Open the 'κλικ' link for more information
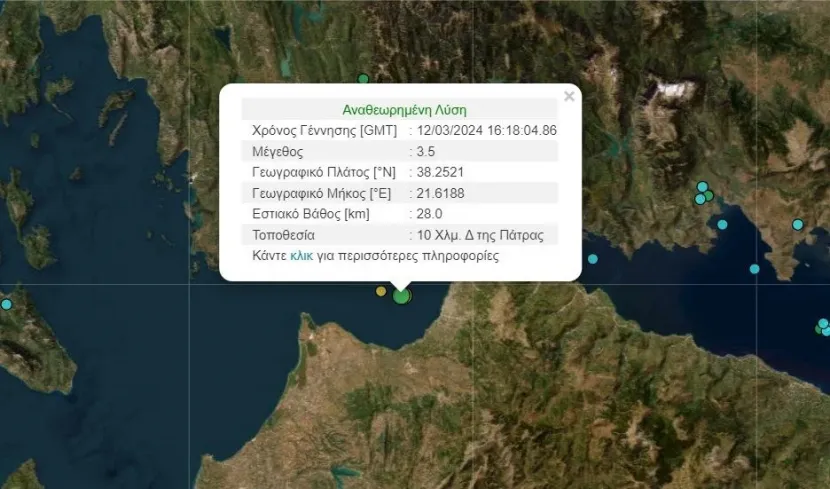830x489 pixels. 301,256
